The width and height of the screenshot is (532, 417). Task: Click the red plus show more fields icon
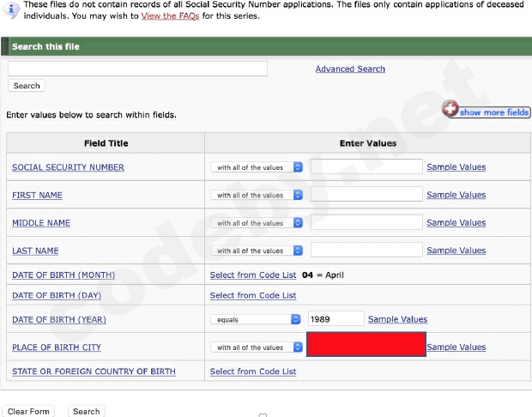click(x=450, y=108)
